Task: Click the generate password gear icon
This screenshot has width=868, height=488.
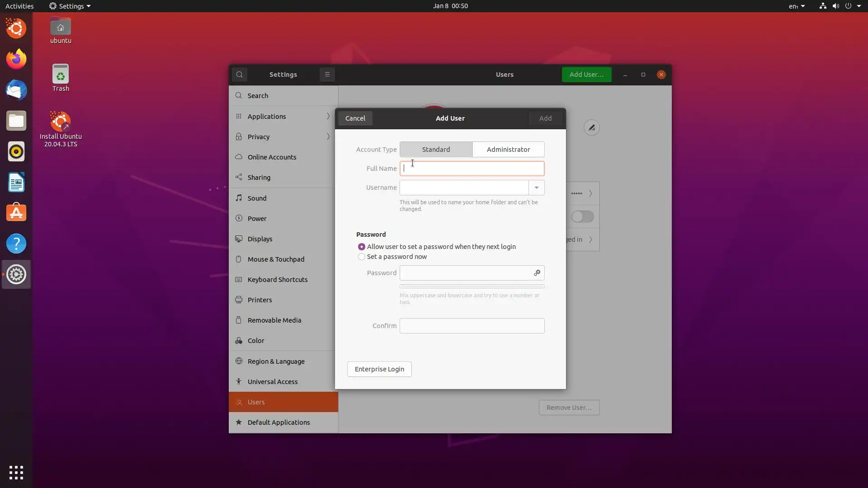Action: coord(537,273)
